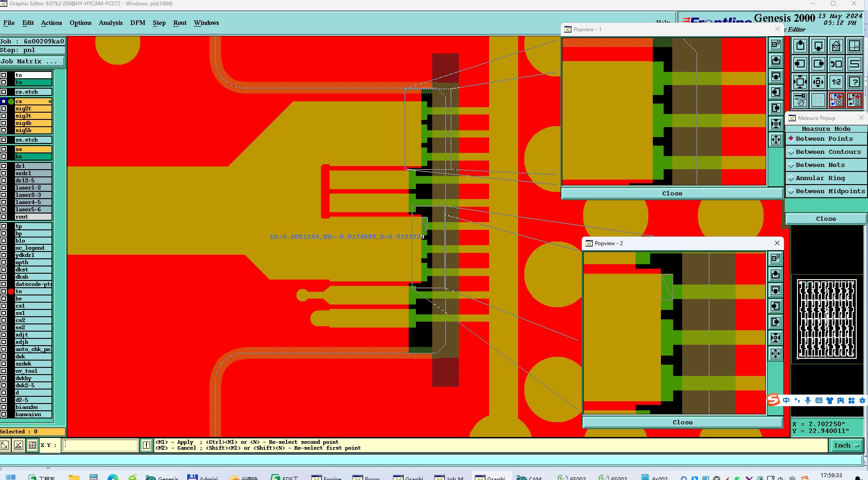
Task: Click the question mark query icon
Action: (854, 82)
